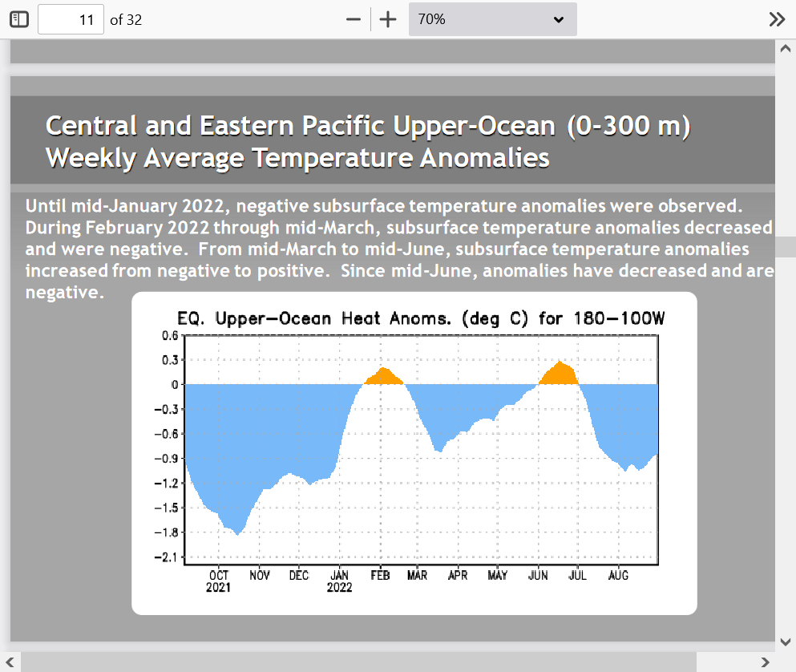Click the 'JAN 2022' axis label
Viewport: 796px width, 672px height.
pos(339,581)
